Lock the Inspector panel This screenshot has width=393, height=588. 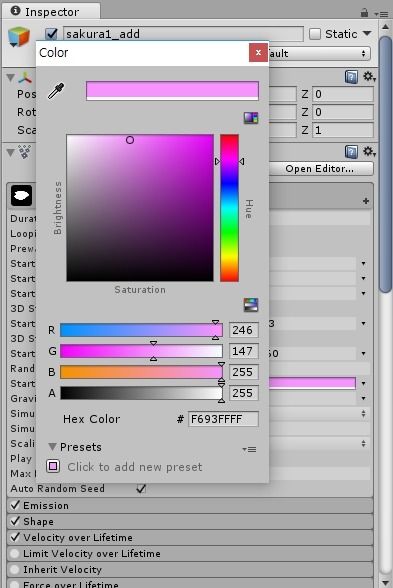(364, 13)
